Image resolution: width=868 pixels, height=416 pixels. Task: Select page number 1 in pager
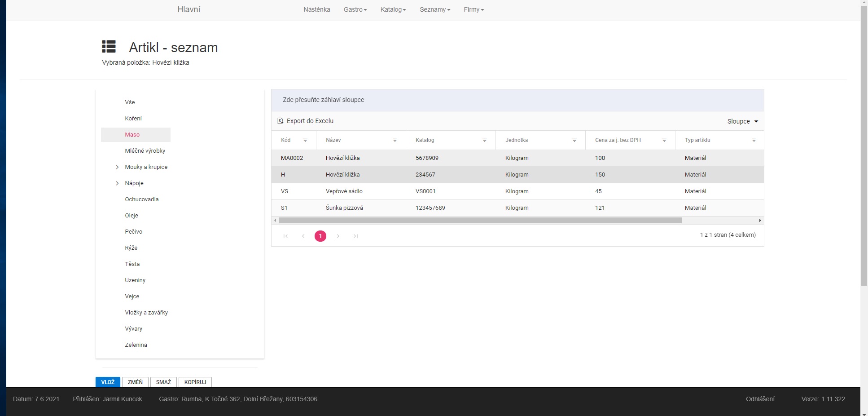pos(320,236)
